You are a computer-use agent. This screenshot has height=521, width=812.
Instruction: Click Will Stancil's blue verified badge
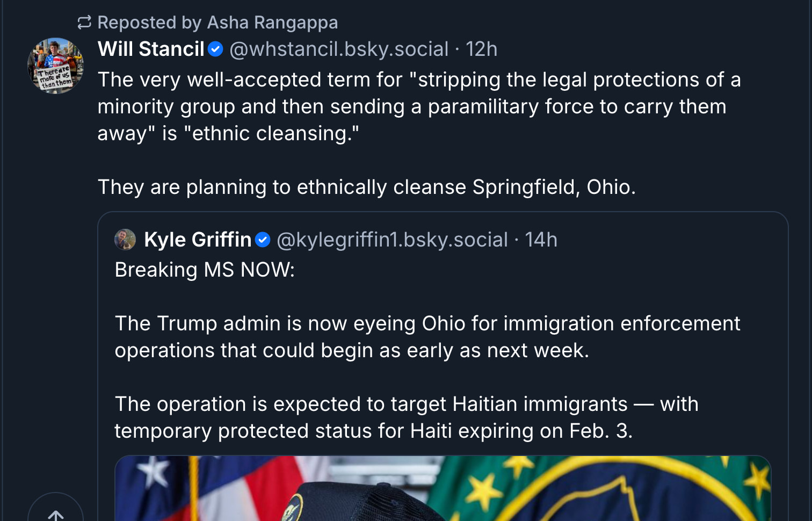click(x=215, y=49)
